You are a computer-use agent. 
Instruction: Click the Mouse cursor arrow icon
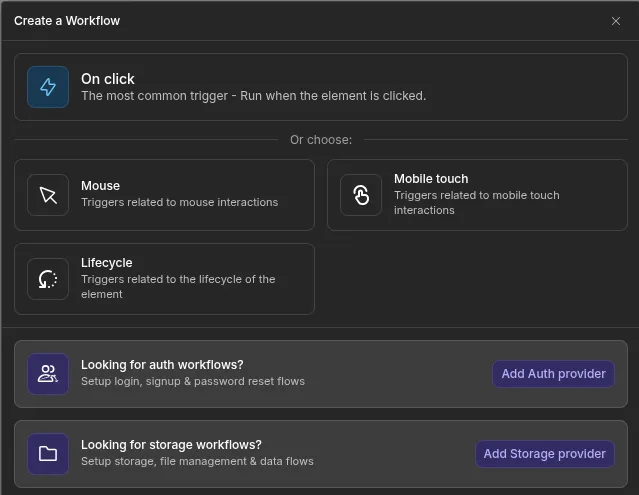[48, 195]
